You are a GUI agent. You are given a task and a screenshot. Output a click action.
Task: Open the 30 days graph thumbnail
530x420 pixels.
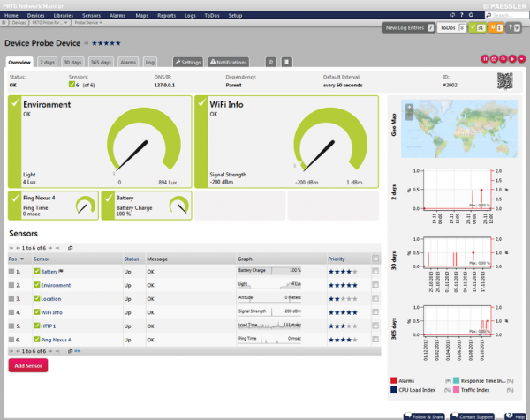[457, 263]
